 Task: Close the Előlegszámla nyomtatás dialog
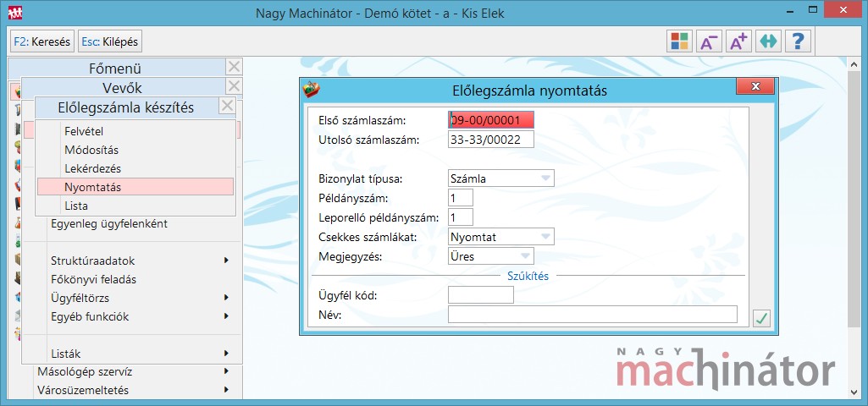pyautogui.click(x=755, y=86)
